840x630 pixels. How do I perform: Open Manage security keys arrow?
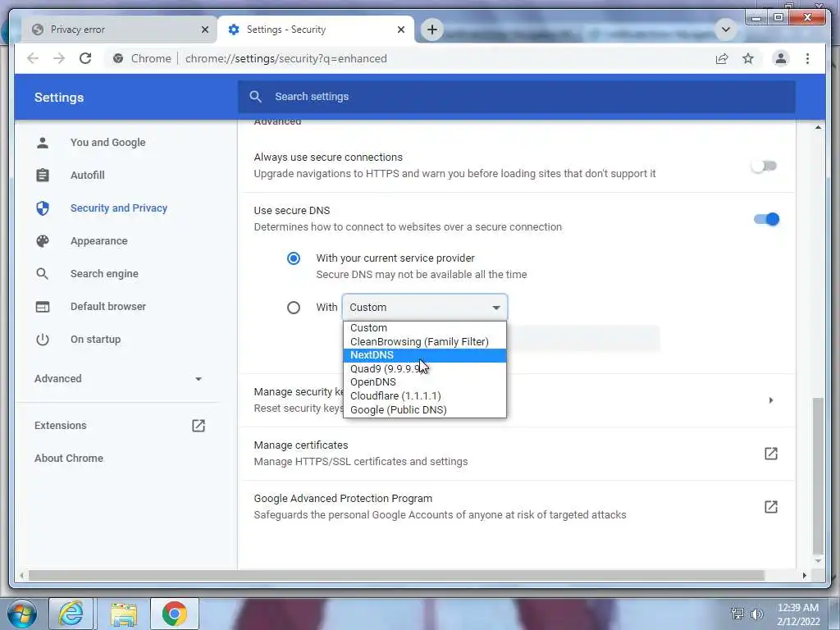[771, 400]
